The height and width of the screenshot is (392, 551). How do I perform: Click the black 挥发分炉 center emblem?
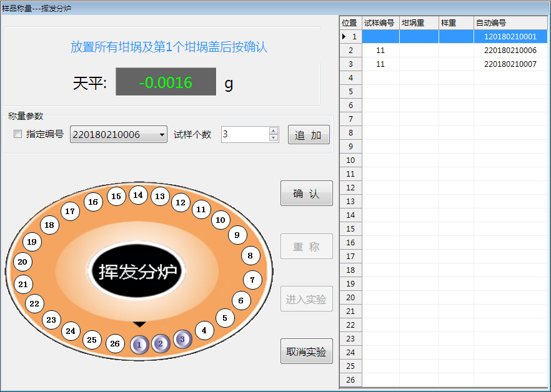(137, 272)
